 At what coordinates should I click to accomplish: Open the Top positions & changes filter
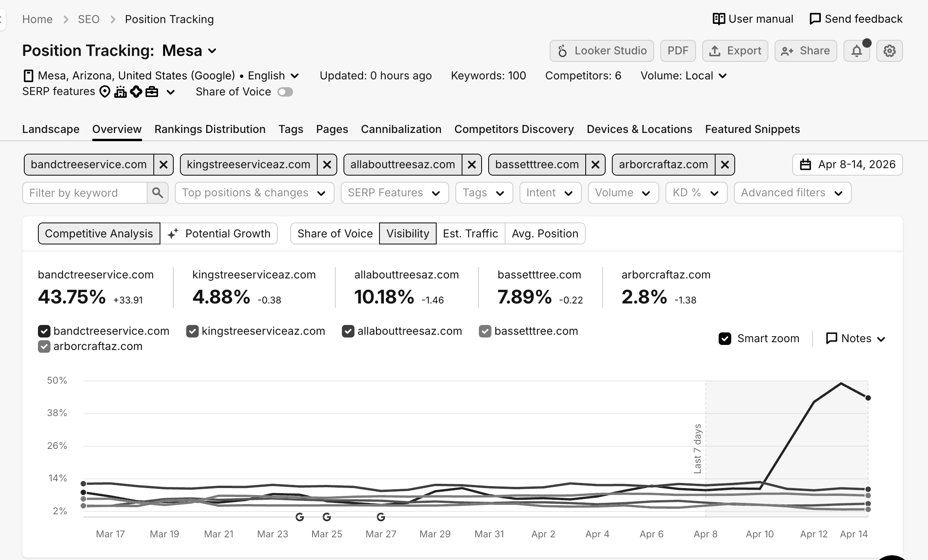pyautogui.click(x=254, y=193)
